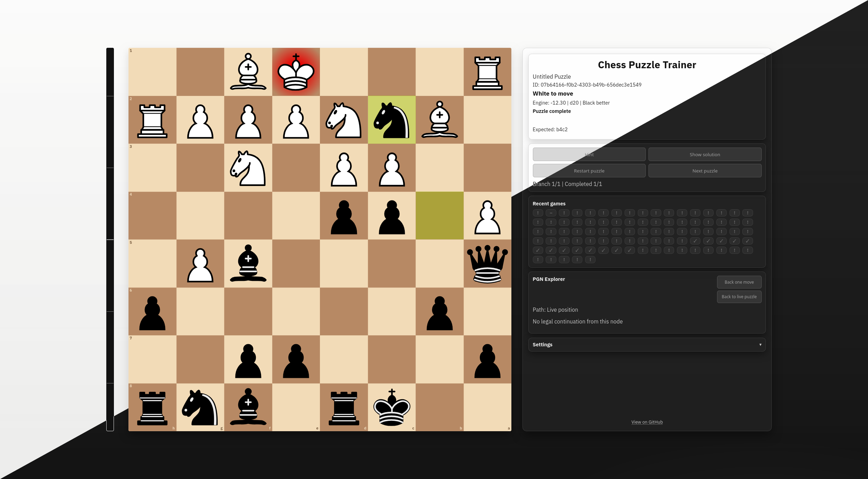Screen dimensions: 868x479
Task: Return to the live puzzle position
Action: [739, 297]
